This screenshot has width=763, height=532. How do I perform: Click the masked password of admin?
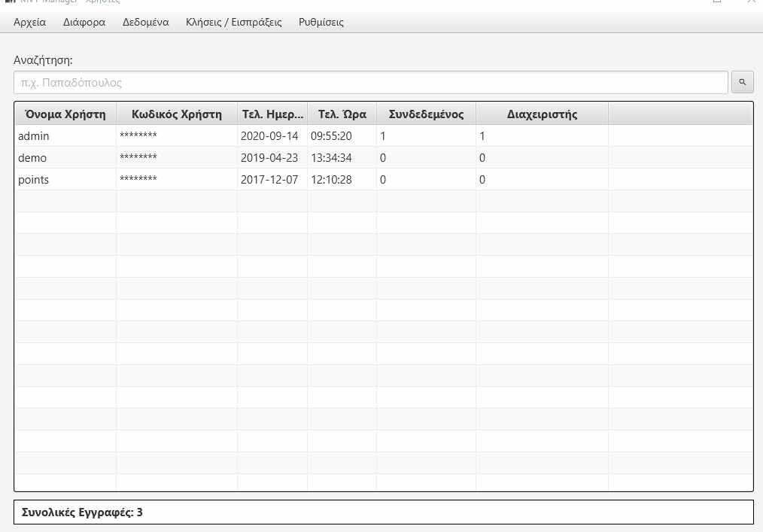pos(138,135)
